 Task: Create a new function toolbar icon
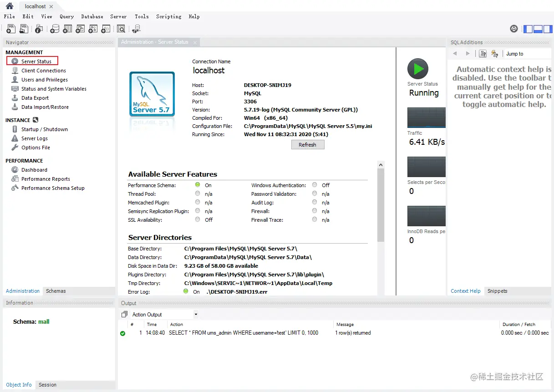coord(106,29)
